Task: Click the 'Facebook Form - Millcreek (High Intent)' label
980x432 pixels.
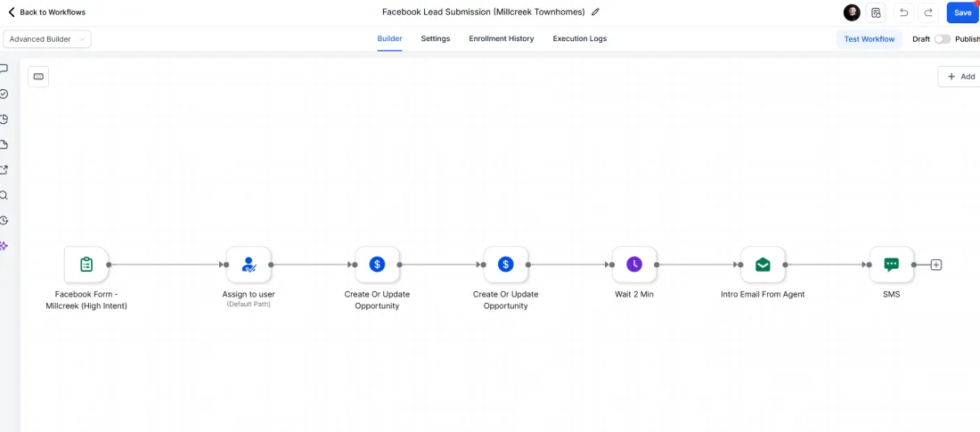Action: tap(86, 300)
